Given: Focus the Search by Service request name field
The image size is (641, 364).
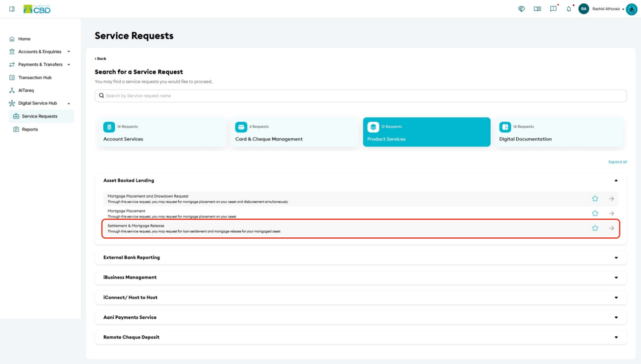Looking at the screenshot, I should (360, 96).
